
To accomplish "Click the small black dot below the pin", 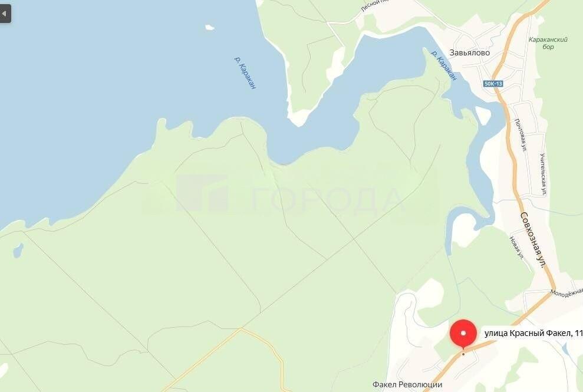I will point(463,354).
